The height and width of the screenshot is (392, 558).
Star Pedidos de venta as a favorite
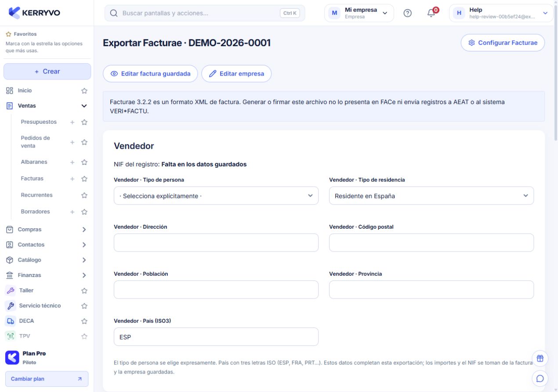point(84,142)
